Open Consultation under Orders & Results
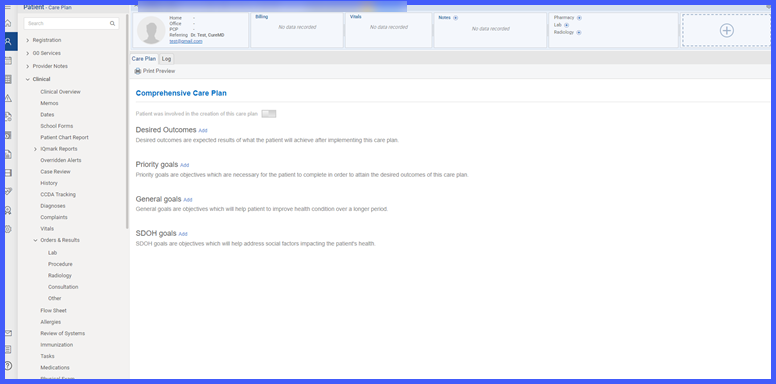776x384 pixels. (x=63, y=287)
